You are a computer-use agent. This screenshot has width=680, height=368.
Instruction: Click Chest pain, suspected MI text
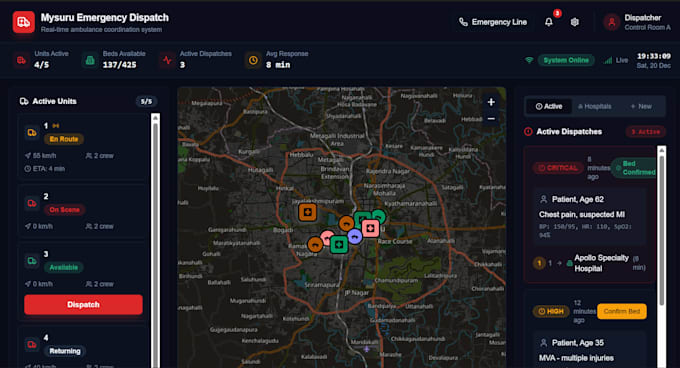tap(582, 215)
